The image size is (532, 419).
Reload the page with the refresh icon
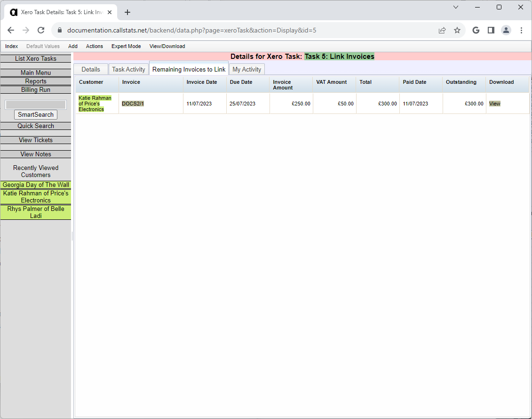pyautogui.click(x=41, y=30)
